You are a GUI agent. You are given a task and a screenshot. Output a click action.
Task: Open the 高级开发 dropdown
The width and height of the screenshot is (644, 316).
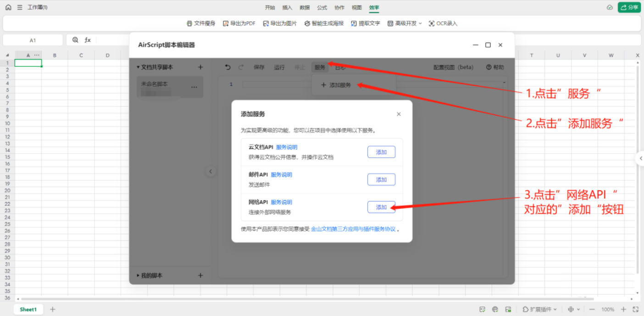405,23
